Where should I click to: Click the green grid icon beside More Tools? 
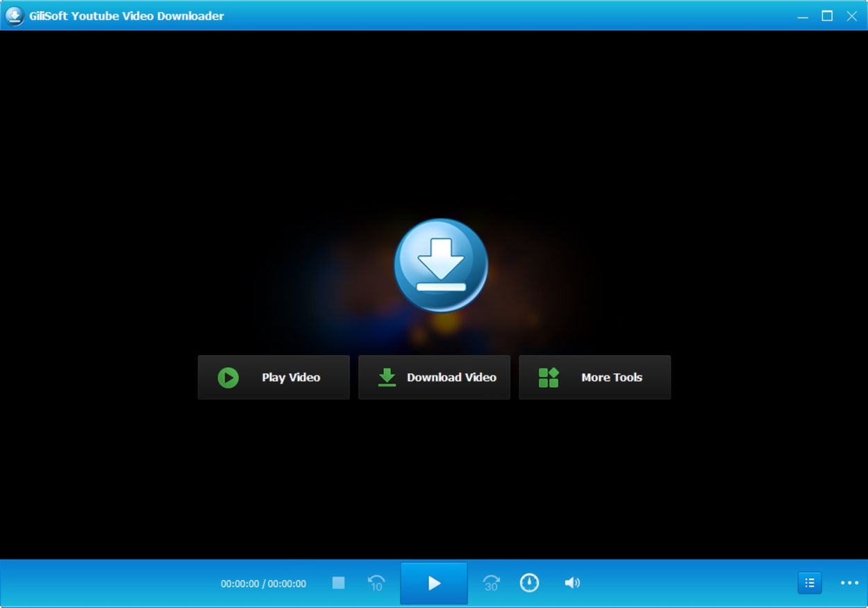pos(549,377)
